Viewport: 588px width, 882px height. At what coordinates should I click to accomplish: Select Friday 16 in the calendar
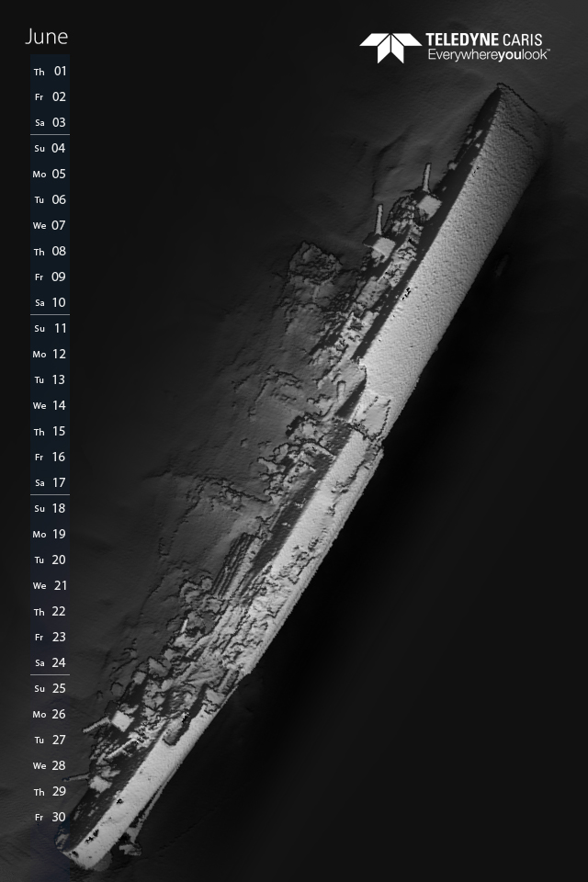(51, 457)
